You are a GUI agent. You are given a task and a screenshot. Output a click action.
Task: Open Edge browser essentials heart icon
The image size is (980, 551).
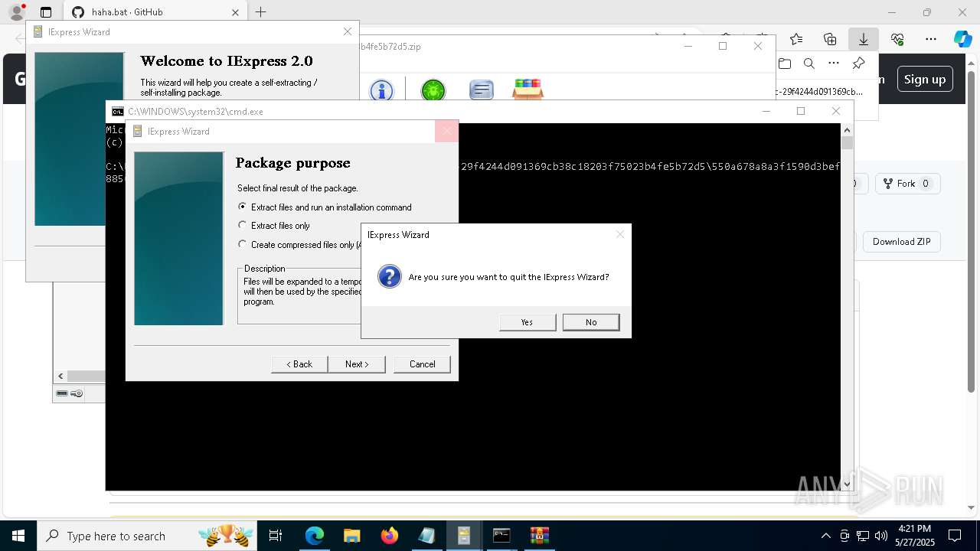897,39
